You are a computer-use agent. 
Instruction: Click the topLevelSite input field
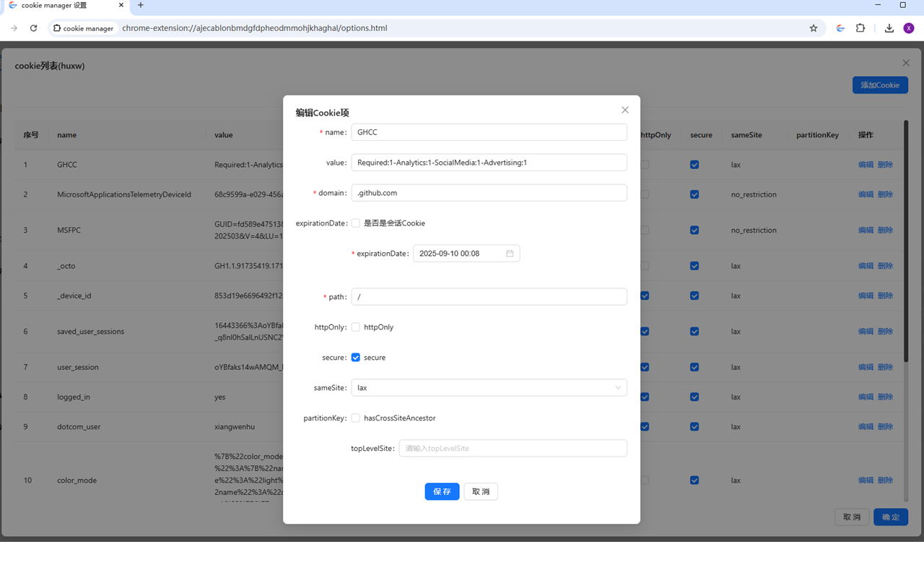point(513,449)
